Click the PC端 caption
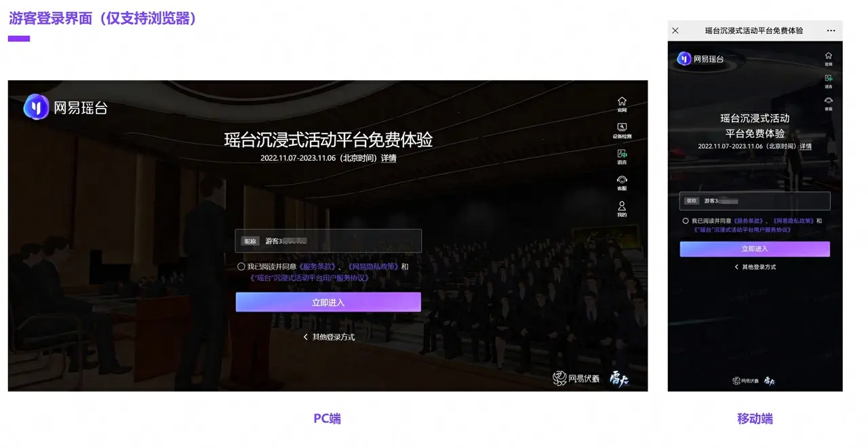The image size is (868, 448). [x=328, y=419]
